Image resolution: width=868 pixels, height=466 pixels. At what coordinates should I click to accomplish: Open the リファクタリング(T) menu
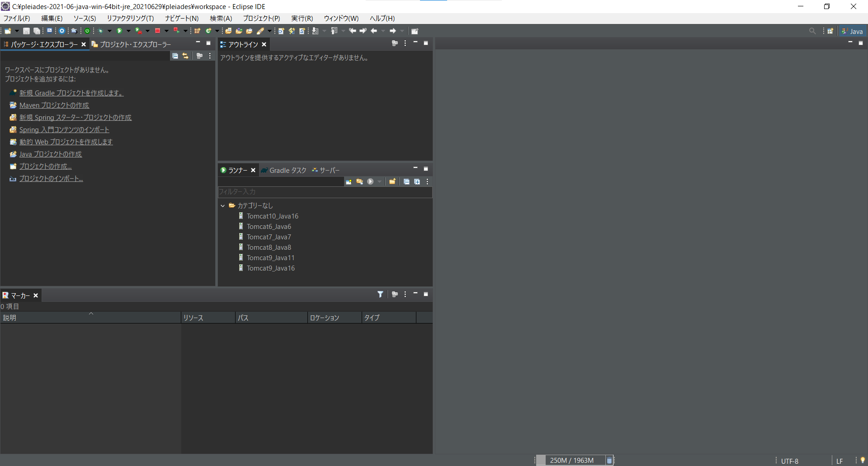pyautogui.click(x=130, y=19)
